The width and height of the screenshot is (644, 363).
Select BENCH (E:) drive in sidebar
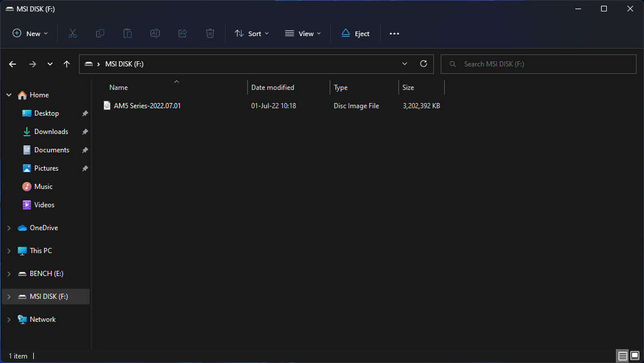tap(46, 274)
